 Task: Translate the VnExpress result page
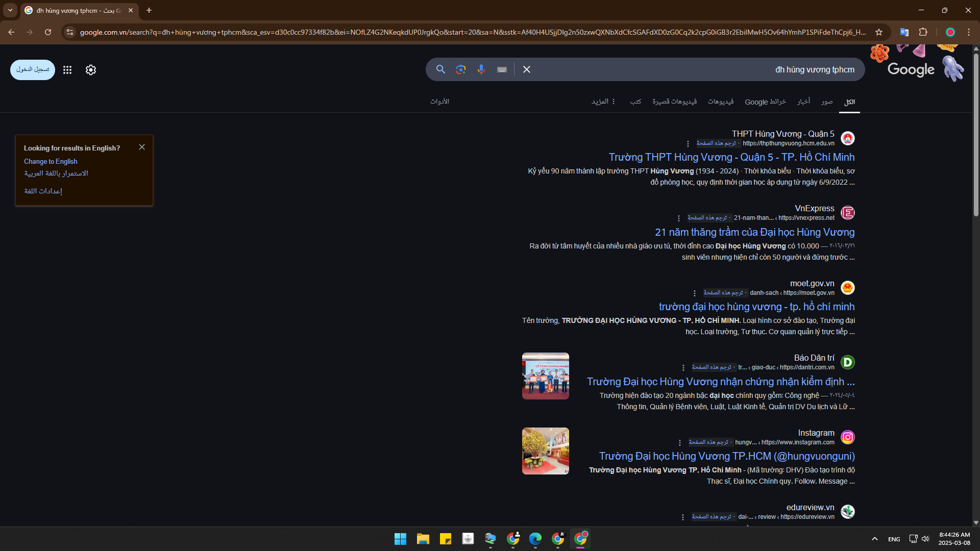point(707,218)
